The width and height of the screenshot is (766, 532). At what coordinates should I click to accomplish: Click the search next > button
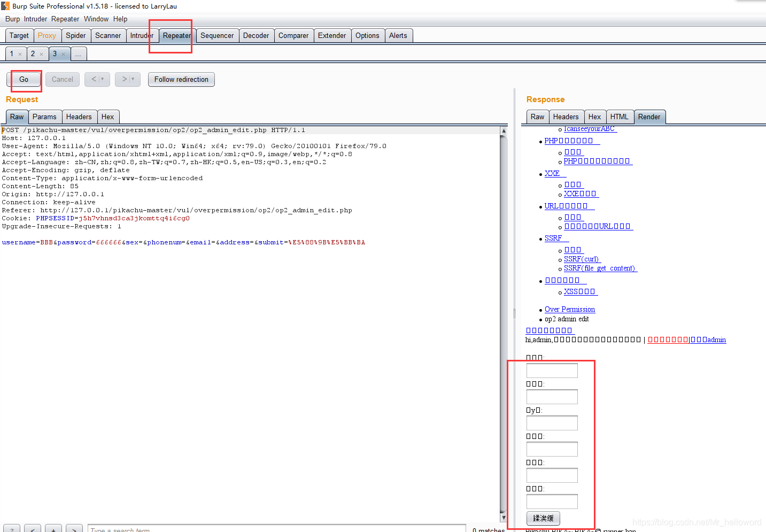point(74,529)
